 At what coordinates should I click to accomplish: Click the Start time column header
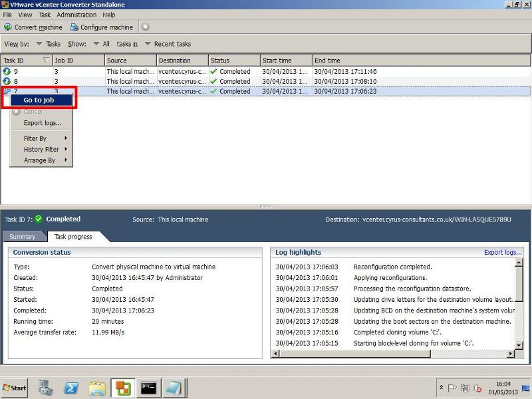[x=287, y=61]
